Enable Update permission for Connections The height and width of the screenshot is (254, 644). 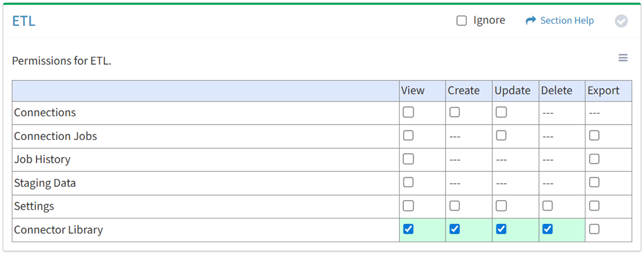[x=501, y=112]
